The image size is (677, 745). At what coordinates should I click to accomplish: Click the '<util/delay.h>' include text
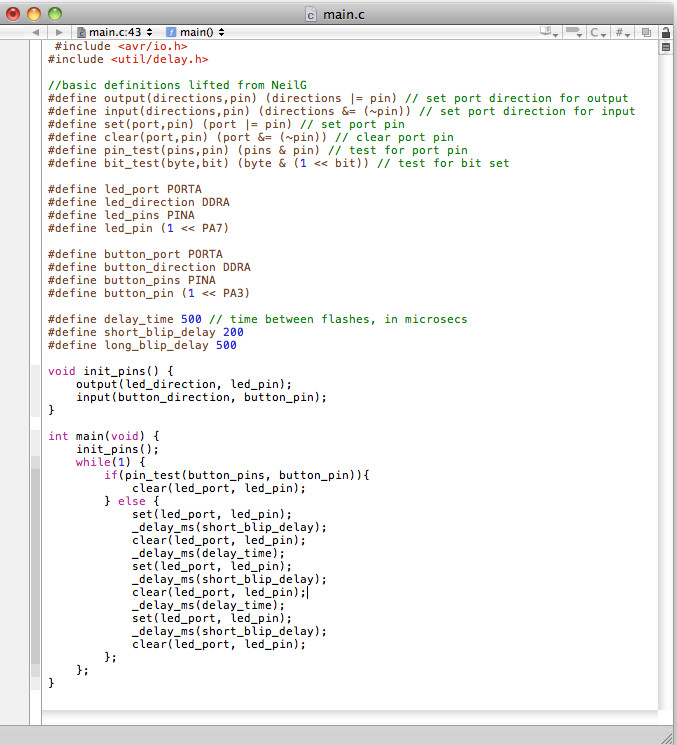point(159,59)
